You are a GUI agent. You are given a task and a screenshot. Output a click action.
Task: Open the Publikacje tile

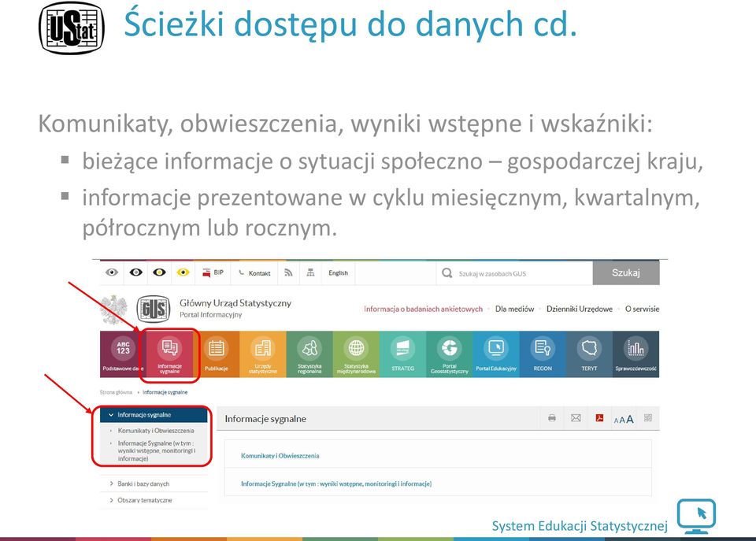tap(216, 354)
